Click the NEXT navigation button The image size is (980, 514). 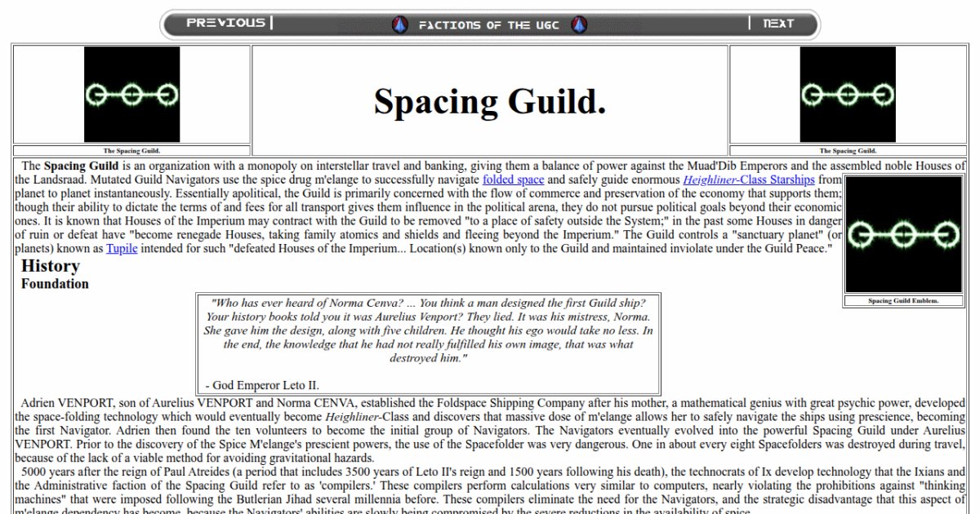tap(778, 24)
